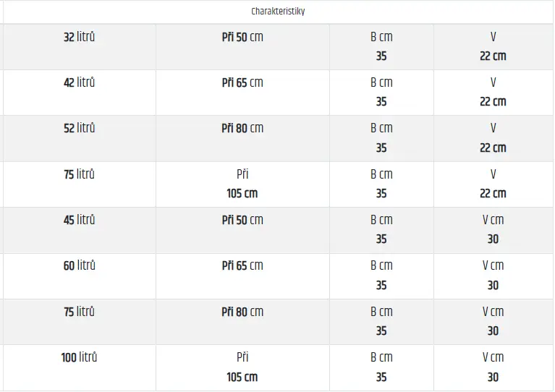Click the 42 litrů cell
This screenshot has height=392, width=555.
[x=79, y=83]
